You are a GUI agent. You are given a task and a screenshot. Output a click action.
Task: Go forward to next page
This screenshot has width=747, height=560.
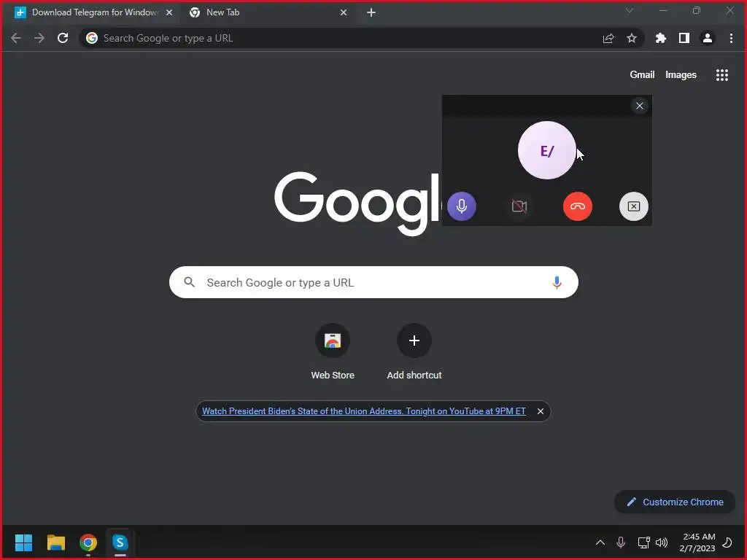[x=39, y=38]
